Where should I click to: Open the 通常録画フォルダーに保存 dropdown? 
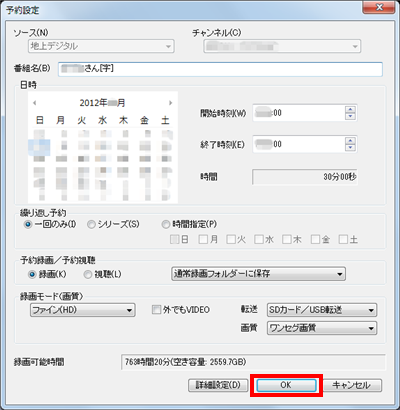point(258,274)
